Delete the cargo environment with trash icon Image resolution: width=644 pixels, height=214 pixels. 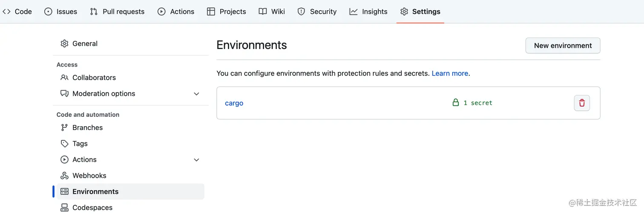coord(582,103)
